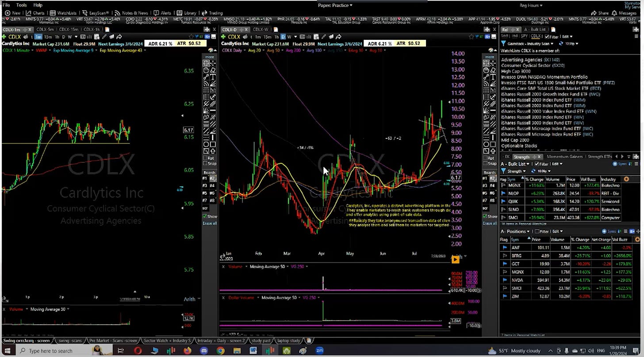Click board #3 in daily chart's Boards list
This screenshot has width=644, height=357.
pos(485,185)
